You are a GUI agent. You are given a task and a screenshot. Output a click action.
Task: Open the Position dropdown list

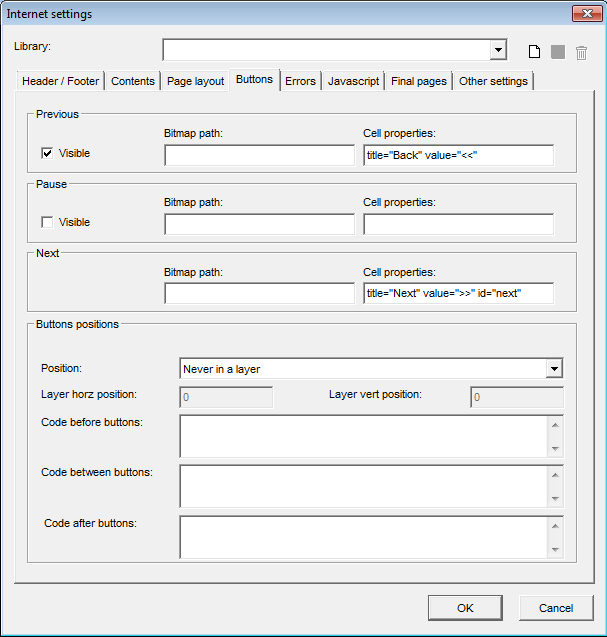coord(554,369)
